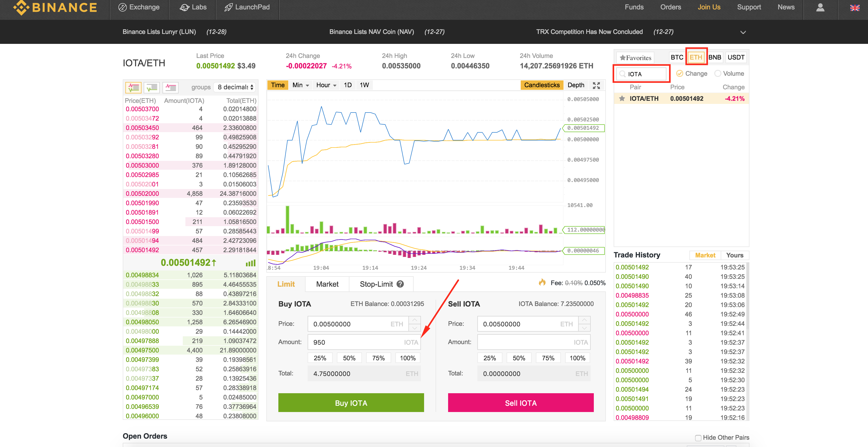This screenshot has height=447, width=868.
Task: Increase sell price with up stepper
Action: [584, 320]
